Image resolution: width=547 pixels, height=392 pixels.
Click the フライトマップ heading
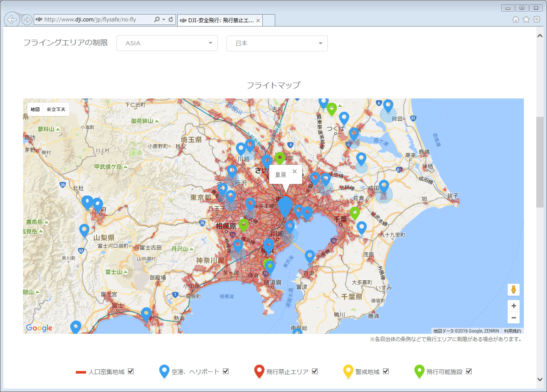click(x=273, y=85)
